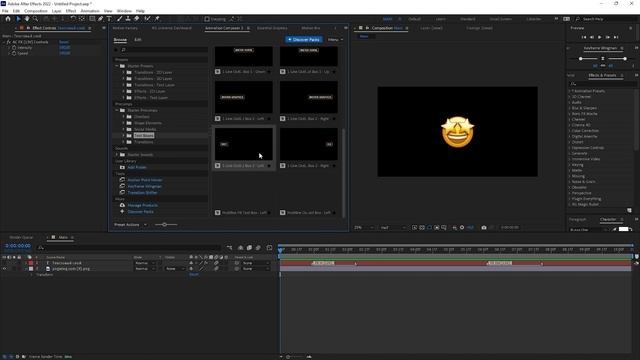
Task: Open the viewer resolution (Half) dropdown
Action: click(x=392, y=228)
